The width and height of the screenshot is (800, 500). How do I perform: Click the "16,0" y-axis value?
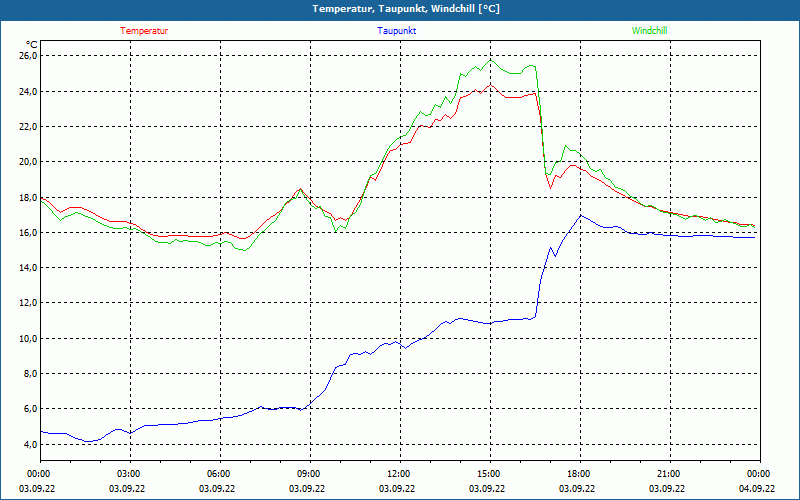[x=28, y=233]
